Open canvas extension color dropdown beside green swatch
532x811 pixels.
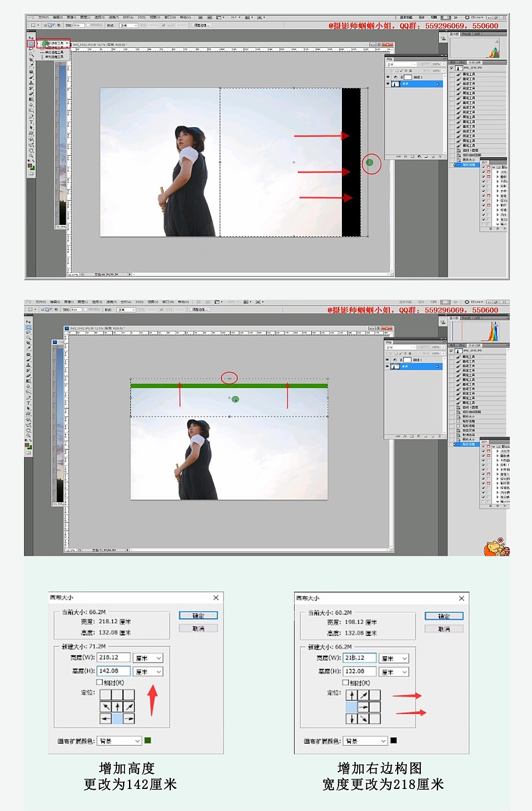[x=120, y=740]
